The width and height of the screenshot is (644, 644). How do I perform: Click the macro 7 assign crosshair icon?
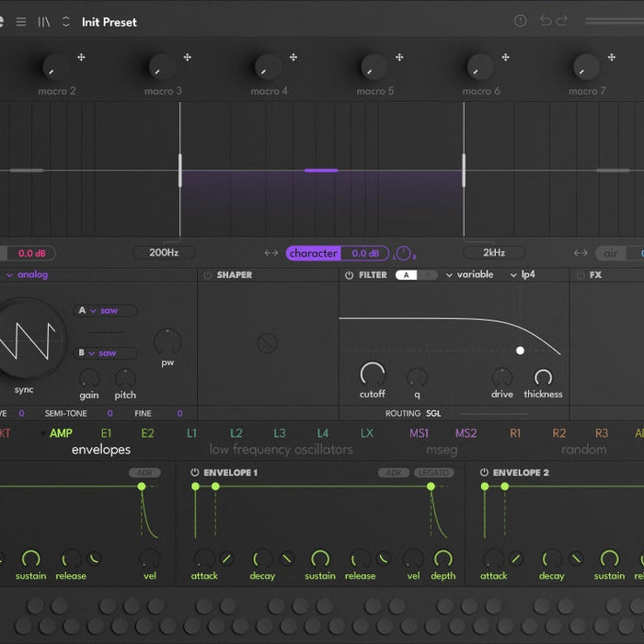(x=612, y=57)
